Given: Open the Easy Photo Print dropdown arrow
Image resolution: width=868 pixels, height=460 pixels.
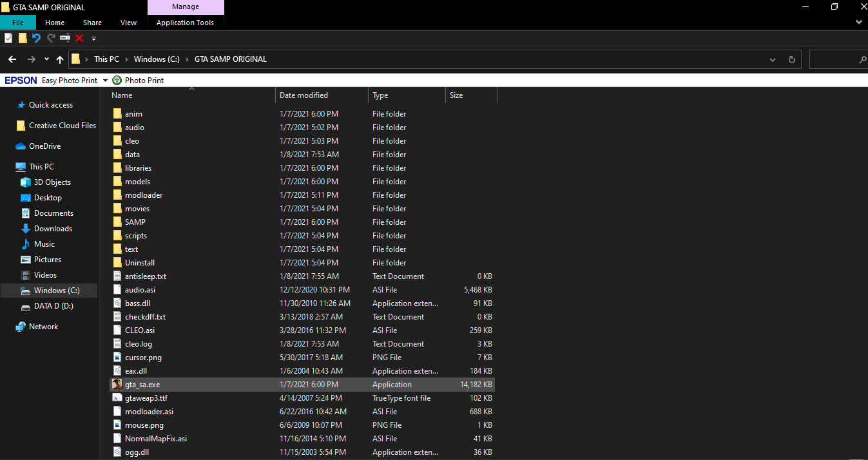Looking at the screenshot, I should click(x=105, y=81).
